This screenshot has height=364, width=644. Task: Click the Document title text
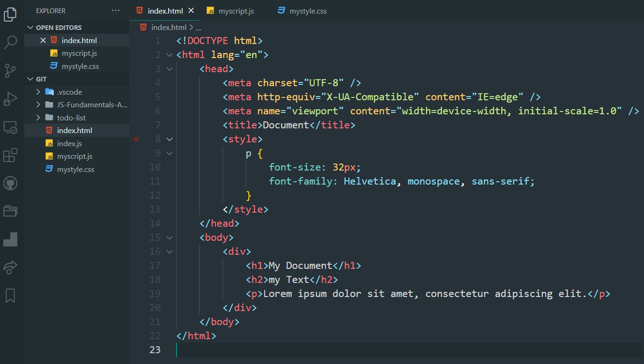point(286,125)
